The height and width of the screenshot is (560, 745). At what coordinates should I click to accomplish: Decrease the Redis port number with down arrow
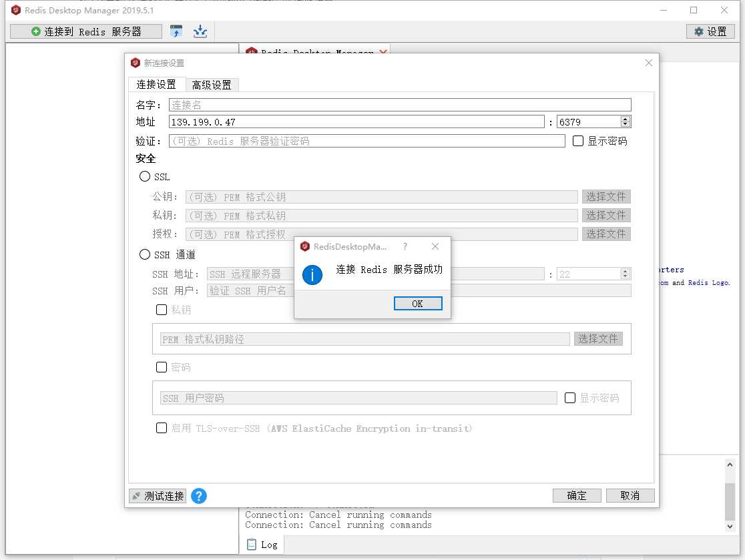tap(626, 125)
